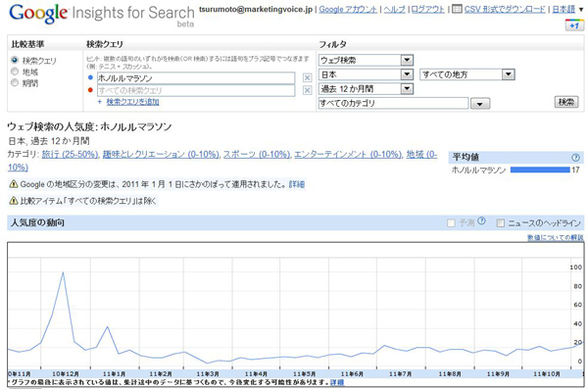This screenshot has height=389, width=588.
Task: Open the スポーツ (0-10%) category link
Action: click(257, 154)
